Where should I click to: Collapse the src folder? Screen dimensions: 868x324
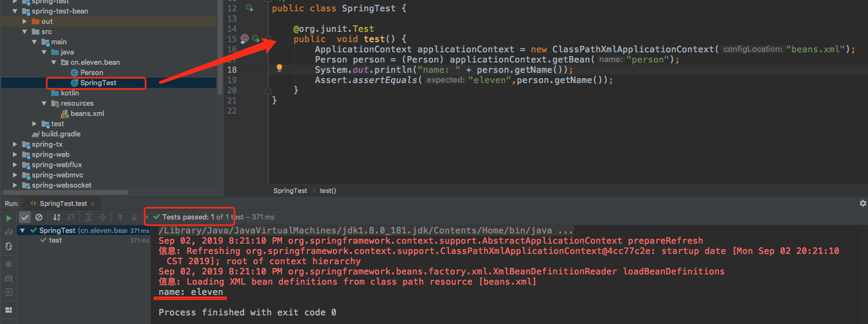pos(24,32)
